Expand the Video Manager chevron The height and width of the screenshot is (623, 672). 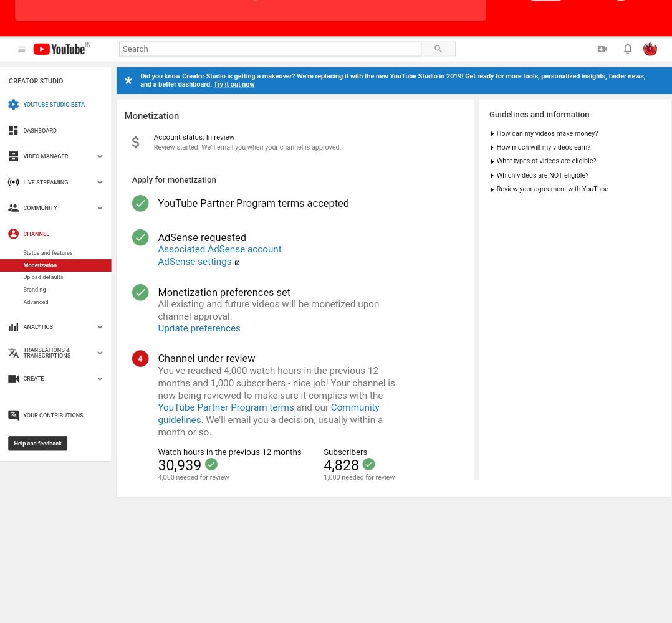click(100, 156)
